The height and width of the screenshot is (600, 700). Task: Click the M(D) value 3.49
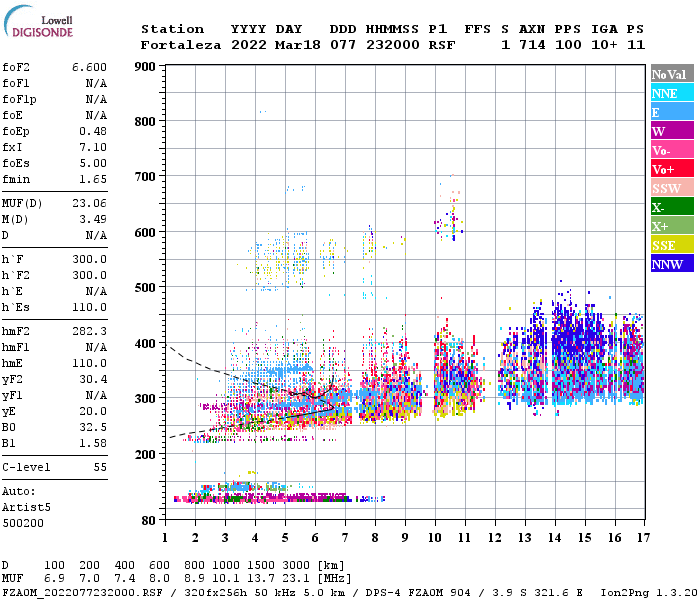[93, 220]
